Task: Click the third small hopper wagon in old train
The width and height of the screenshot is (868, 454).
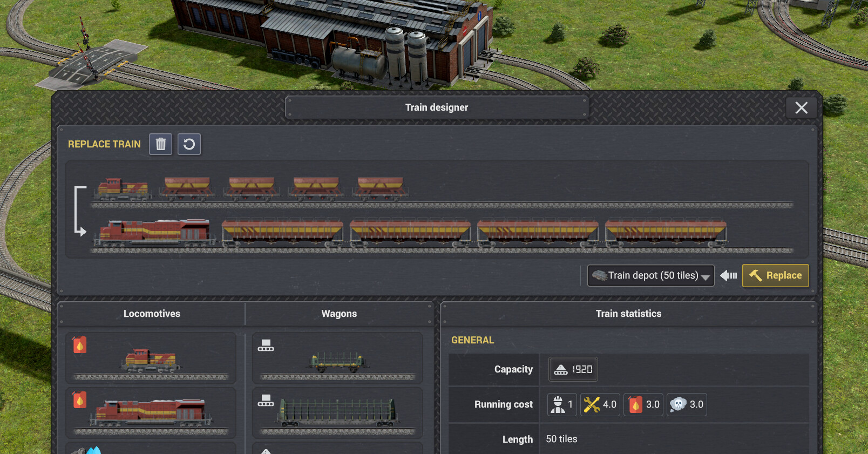Action: pyautogui.click(x=316, y=189)
